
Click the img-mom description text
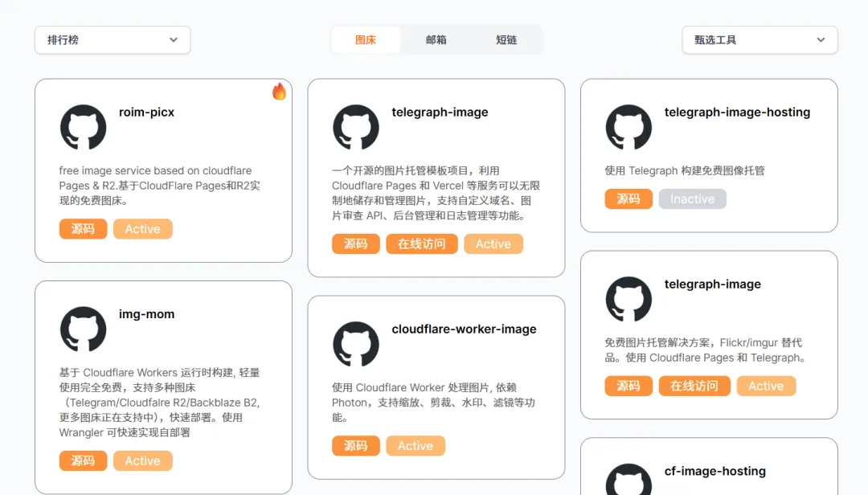[x=159, y=403]
